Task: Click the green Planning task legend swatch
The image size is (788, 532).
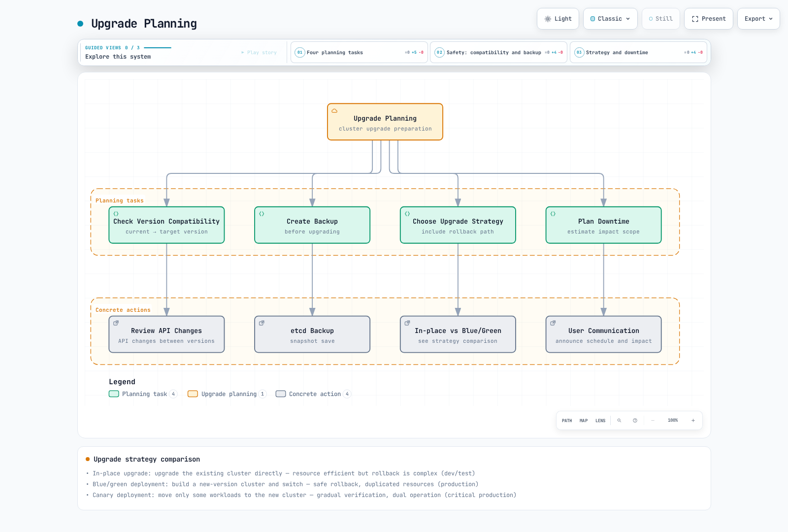Action: (114, 394)
